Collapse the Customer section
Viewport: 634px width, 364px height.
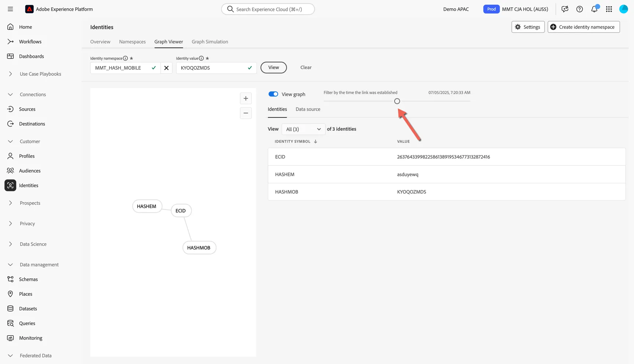10,141
